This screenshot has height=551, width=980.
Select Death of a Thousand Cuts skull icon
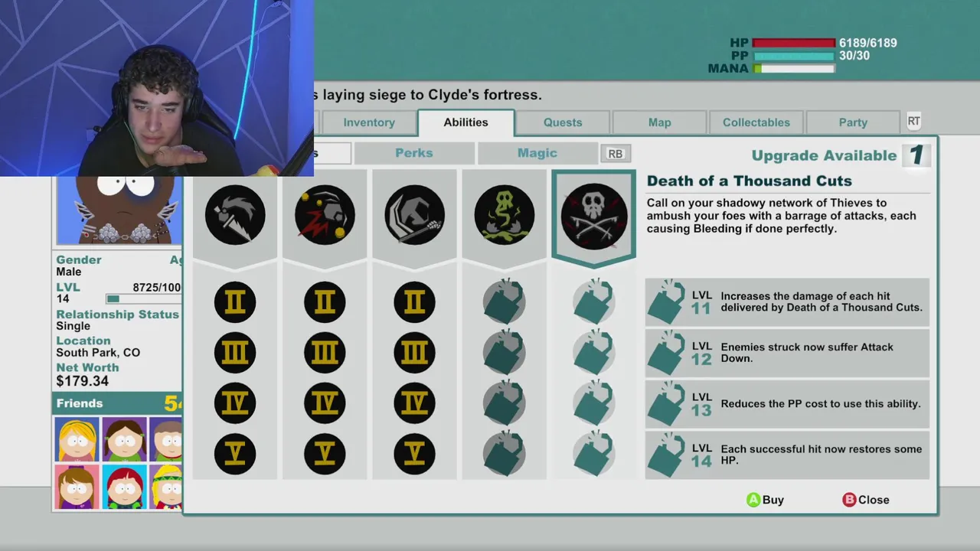coord(594,215)
